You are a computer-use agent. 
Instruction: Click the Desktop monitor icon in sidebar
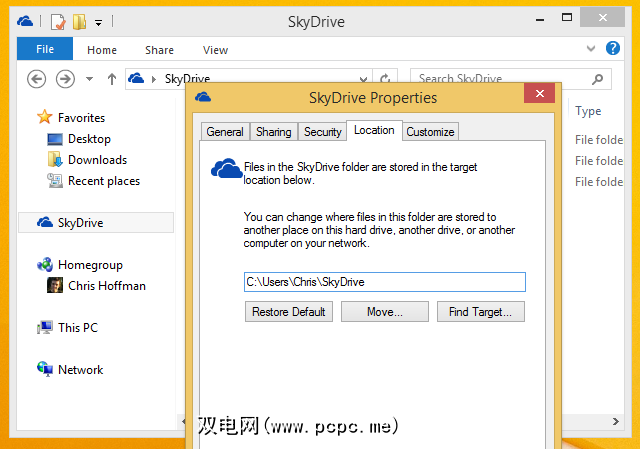point(55,139)
